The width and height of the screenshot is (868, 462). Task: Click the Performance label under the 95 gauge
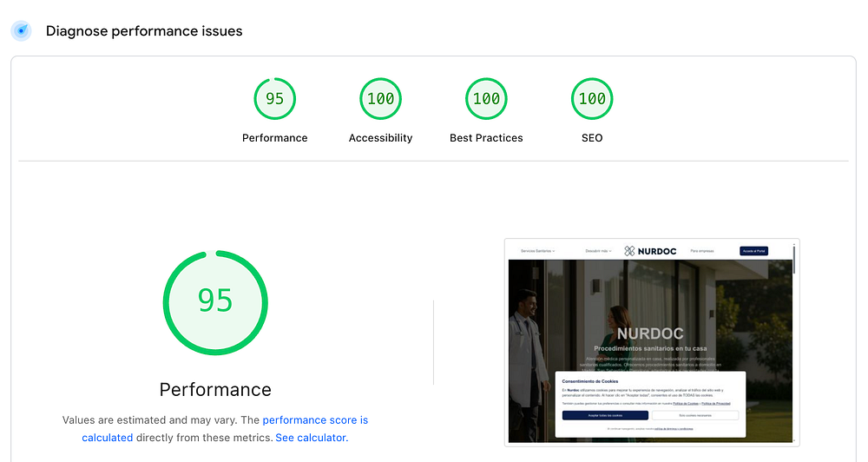(x=274, y=138)
